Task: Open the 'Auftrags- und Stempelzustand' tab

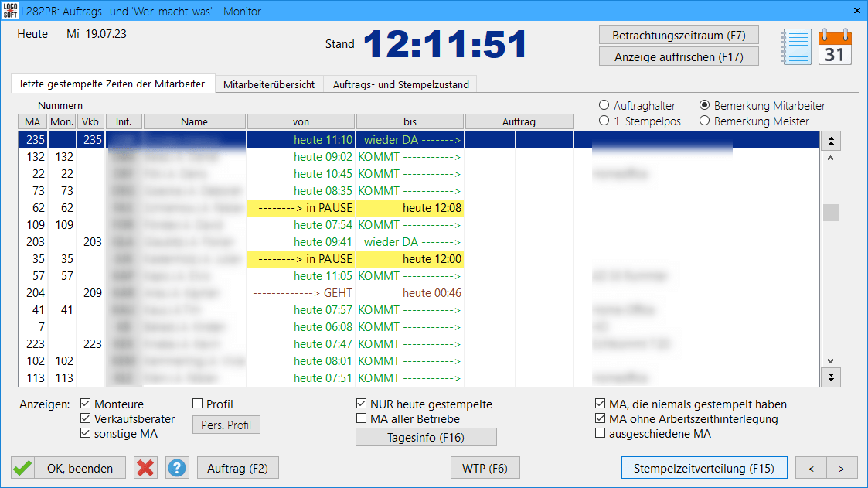Action: point(400,84)
